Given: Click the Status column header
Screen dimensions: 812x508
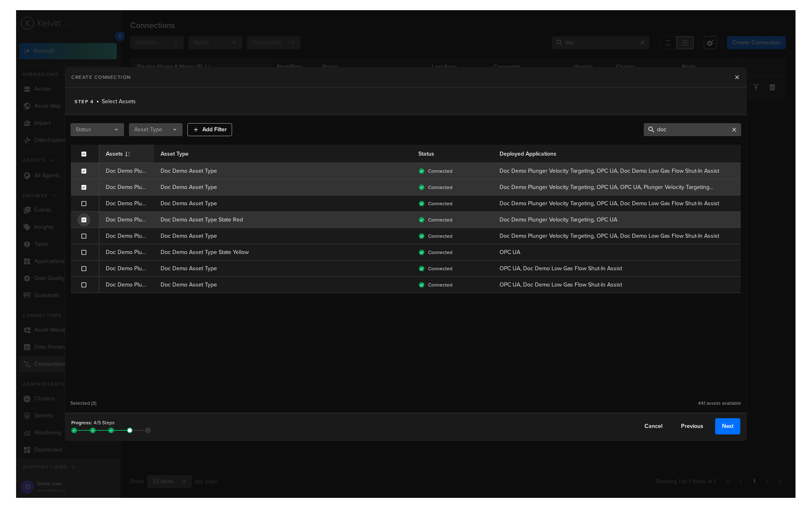Looking at the screenshot, I should pyautogui.click(x=426, y=154).
